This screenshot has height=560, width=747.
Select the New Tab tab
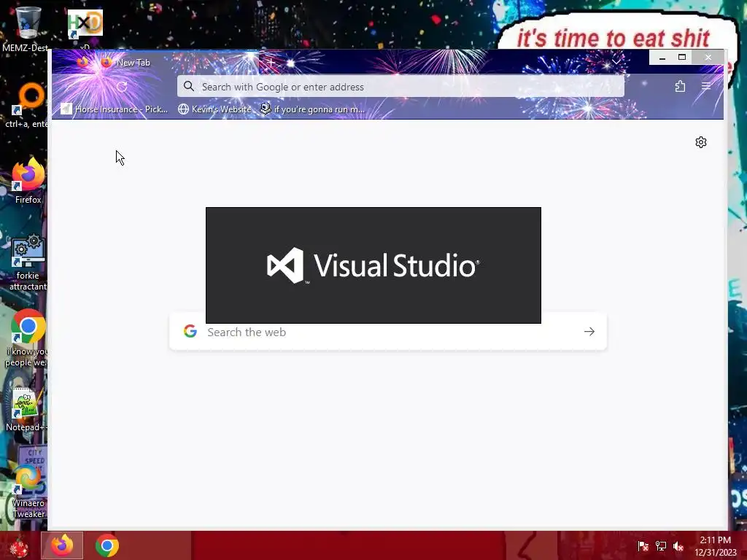(177, 63)
